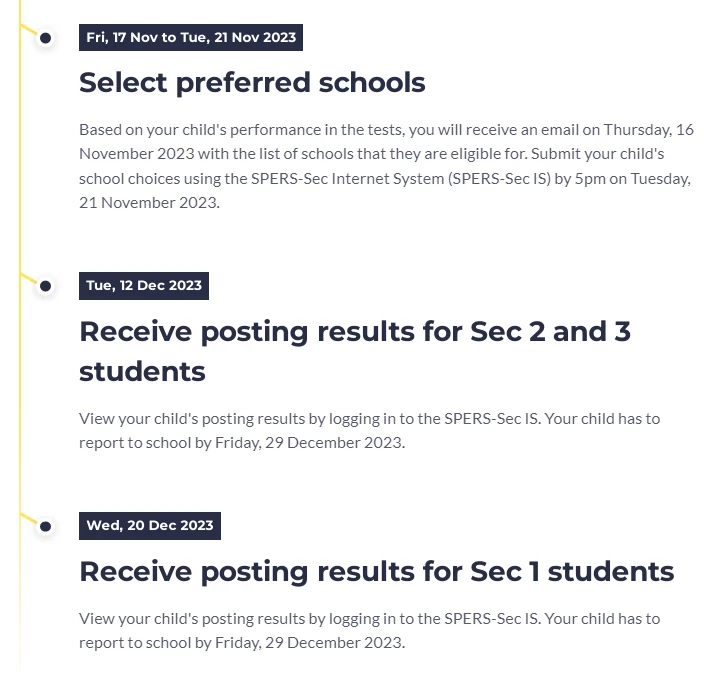Click the 'Wed, 20 Dec 2023' date badge
This screenshot has height=689, width=704.
point(150,526)
